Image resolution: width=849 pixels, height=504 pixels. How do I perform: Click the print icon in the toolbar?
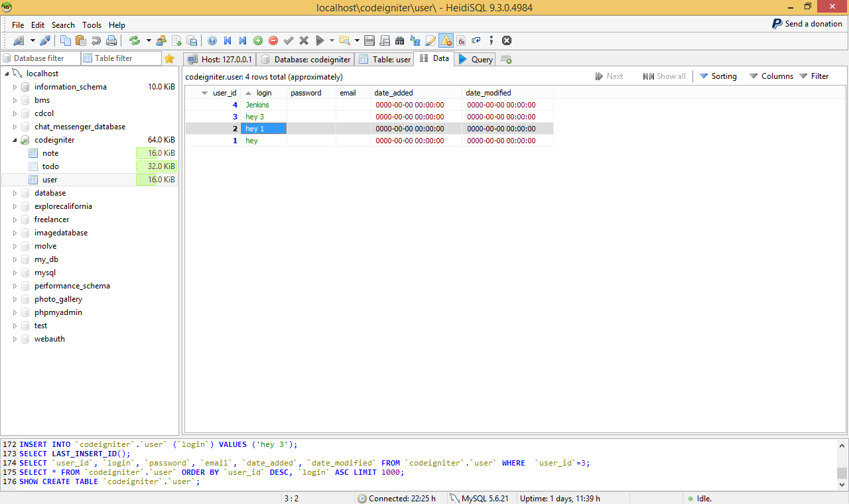click(x=111, y=40)
